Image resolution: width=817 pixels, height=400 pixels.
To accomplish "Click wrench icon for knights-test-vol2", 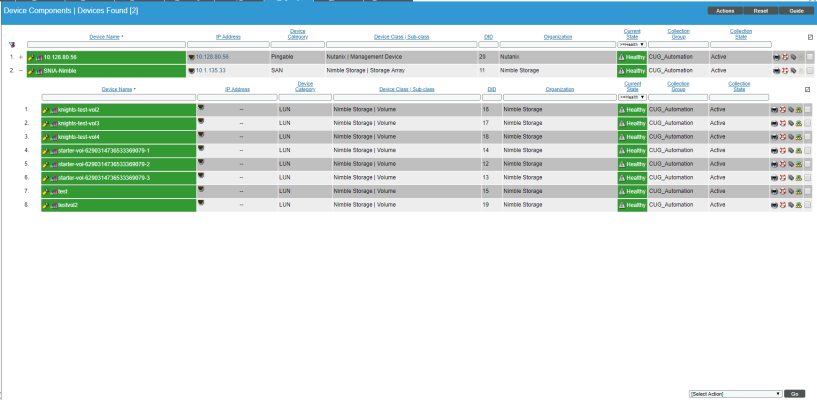I will point(46,110).
